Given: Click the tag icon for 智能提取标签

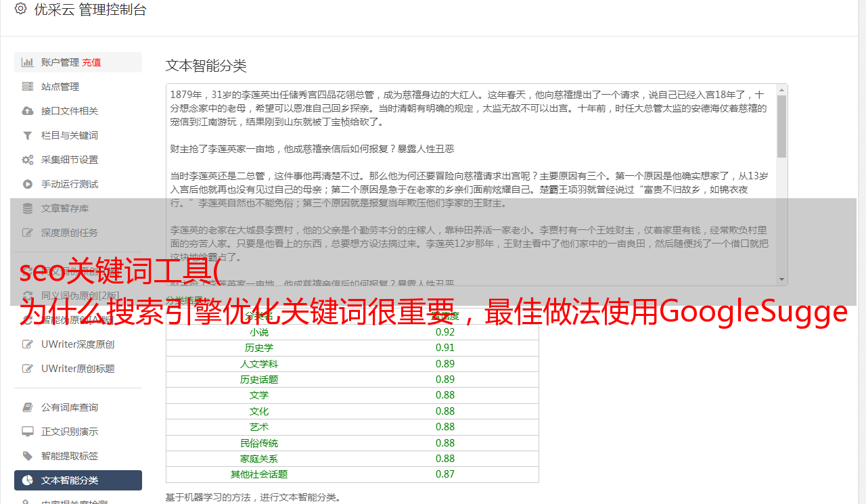Looking at the screenshot, I should click(x=28, y=456).
